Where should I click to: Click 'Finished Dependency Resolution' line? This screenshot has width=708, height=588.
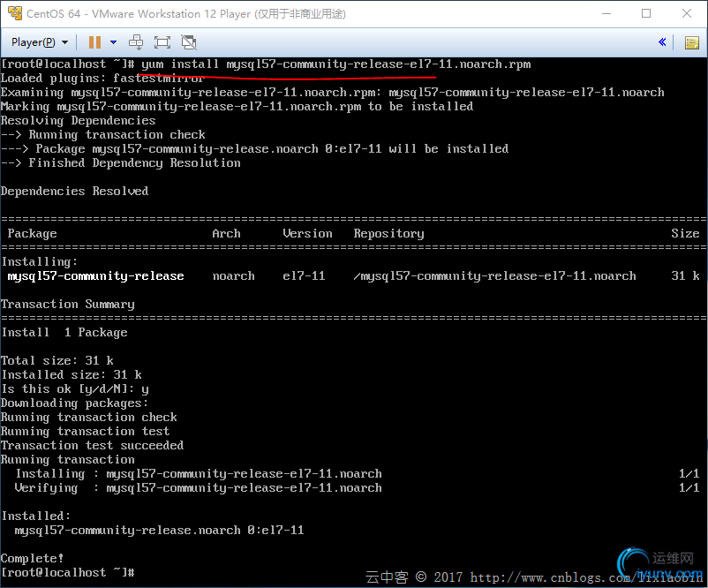(121, 163)
